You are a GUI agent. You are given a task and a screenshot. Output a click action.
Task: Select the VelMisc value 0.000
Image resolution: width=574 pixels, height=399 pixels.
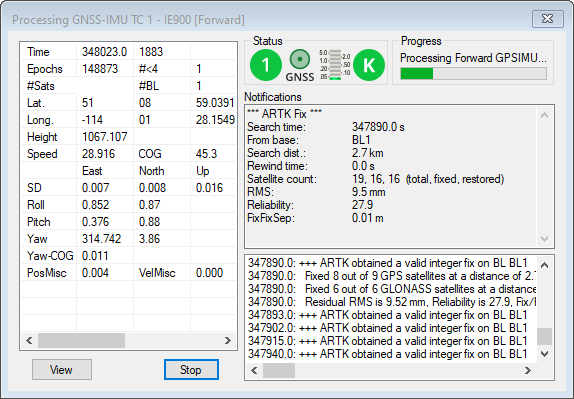(209, 273)
